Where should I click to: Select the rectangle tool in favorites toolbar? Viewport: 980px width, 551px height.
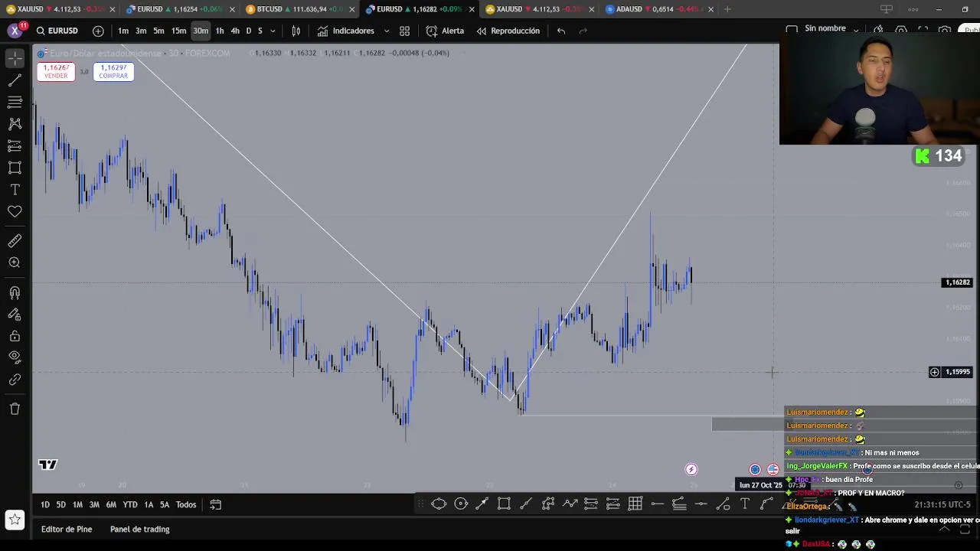click(504, 504)
